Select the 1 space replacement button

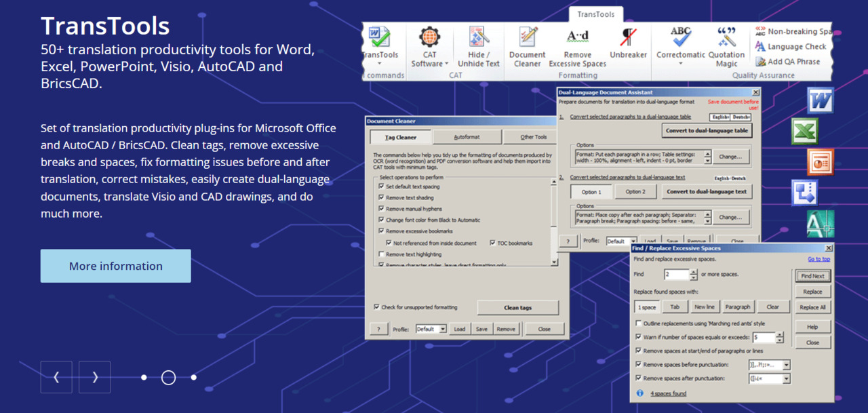click(647, 307)
